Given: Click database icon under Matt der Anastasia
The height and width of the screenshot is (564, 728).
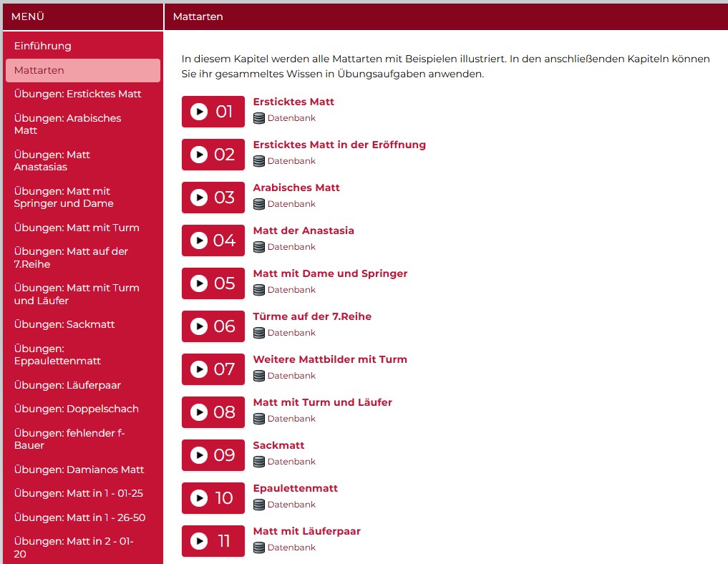Looking at the screenshot, I should 259,247.
